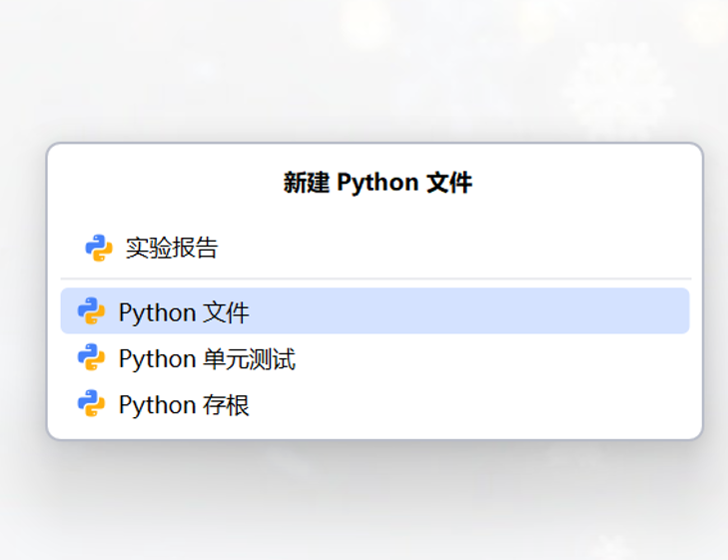This screenshot has width=728, height=560.
Task: Click blank area of Python 单元测试 row
Action: click(x=499, y=358)
